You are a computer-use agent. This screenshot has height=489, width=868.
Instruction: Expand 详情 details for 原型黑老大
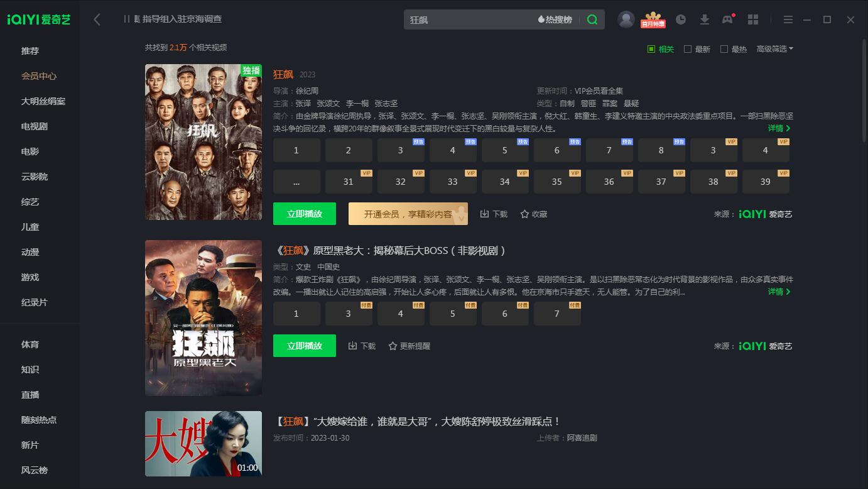[x=779, y=292]
